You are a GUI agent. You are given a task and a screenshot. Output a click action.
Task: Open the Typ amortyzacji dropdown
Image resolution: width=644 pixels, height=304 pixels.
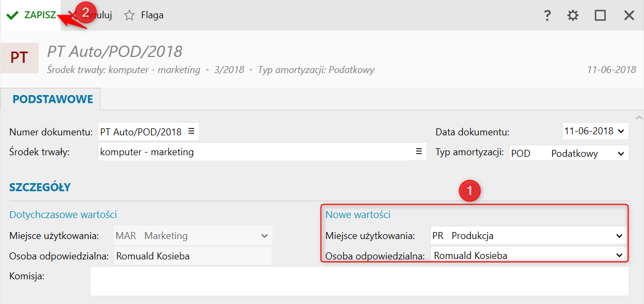(x=621, y=154)
